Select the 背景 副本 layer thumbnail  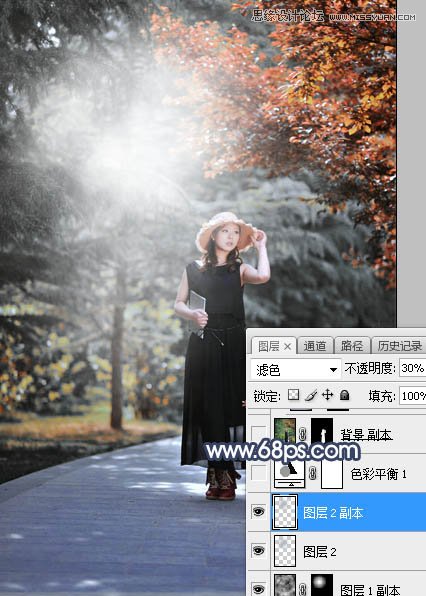pyautogui.click(x=285, y=431)
